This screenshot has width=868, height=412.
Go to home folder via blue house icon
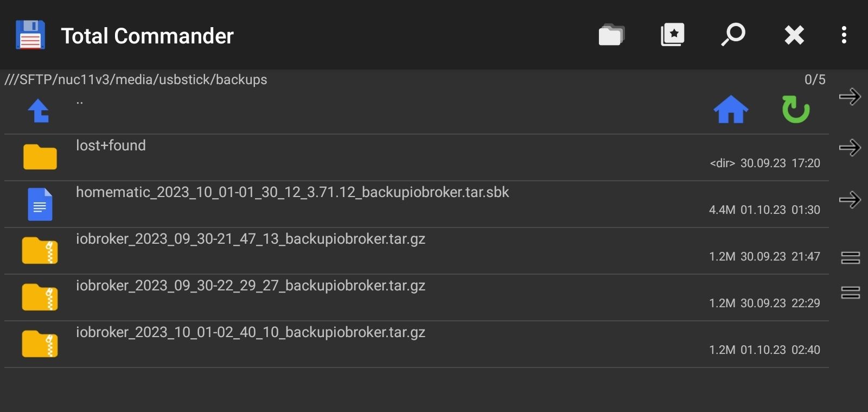(731, 110)
